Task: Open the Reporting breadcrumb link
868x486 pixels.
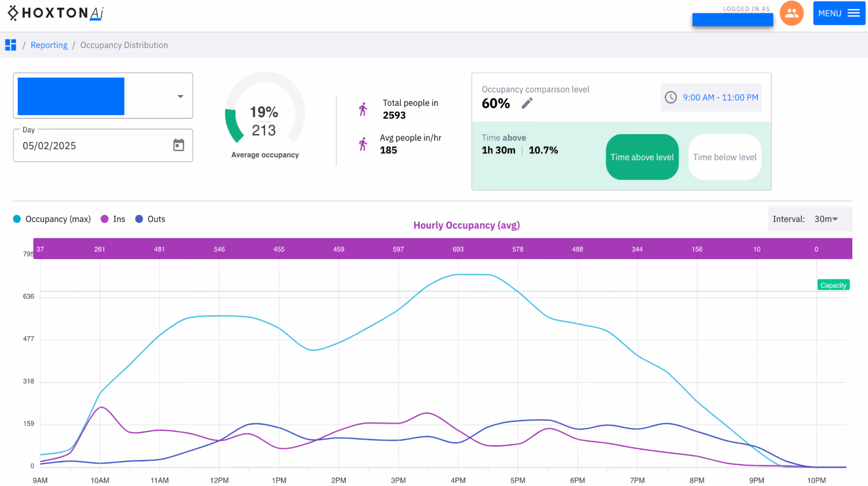Action: coord(49,45)
